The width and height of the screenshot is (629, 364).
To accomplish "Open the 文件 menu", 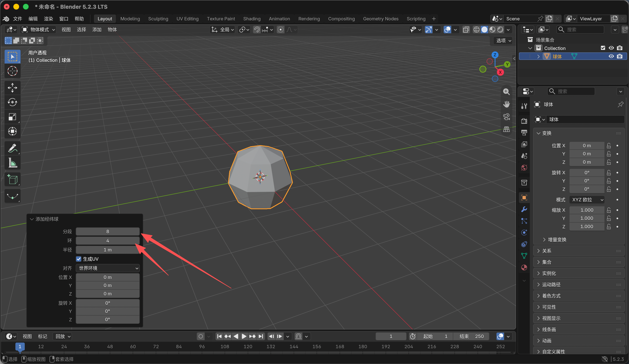I will (17, 19).
